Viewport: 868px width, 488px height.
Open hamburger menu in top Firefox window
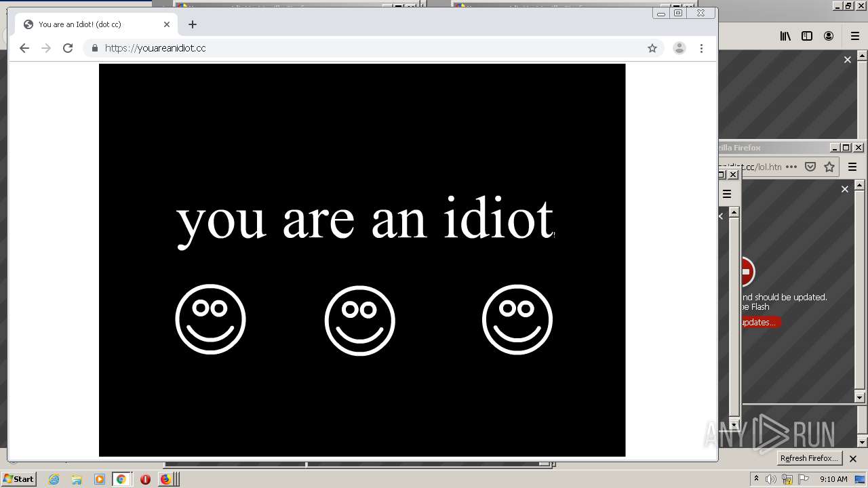854,37
